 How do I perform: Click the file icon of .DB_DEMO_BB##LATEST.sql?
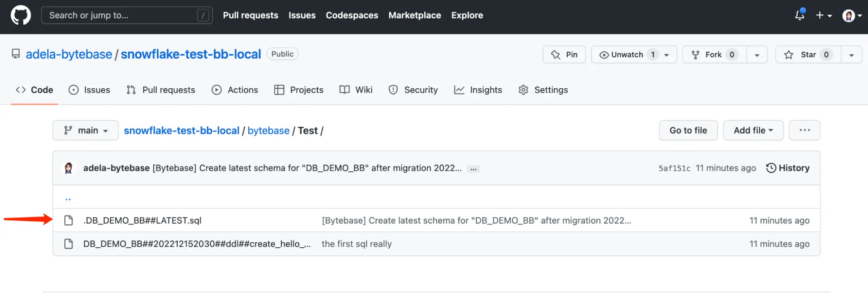(x=69, y=220)
